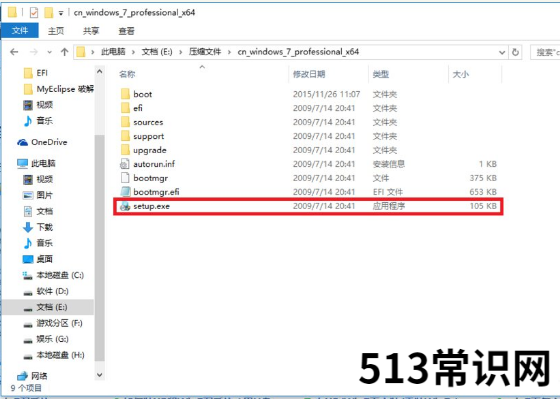560x399 pixels.
Task: Switch to the 查看 ribbon tab
Action: pos(126,31)
